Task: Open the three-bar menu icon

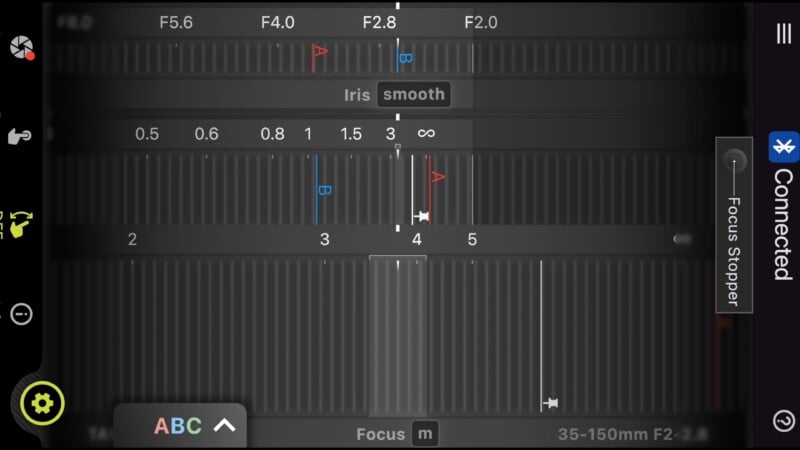Action: click(784, 34)
